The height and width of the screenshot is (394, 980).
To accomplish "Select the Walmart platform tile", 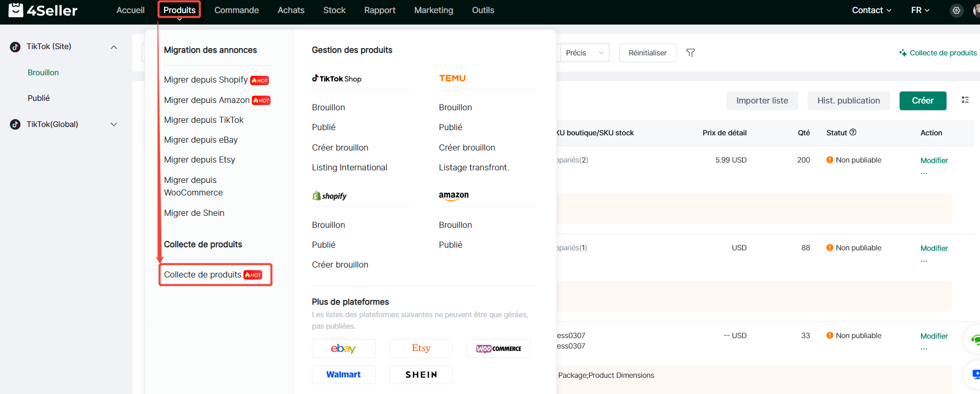I will (343, 375).
